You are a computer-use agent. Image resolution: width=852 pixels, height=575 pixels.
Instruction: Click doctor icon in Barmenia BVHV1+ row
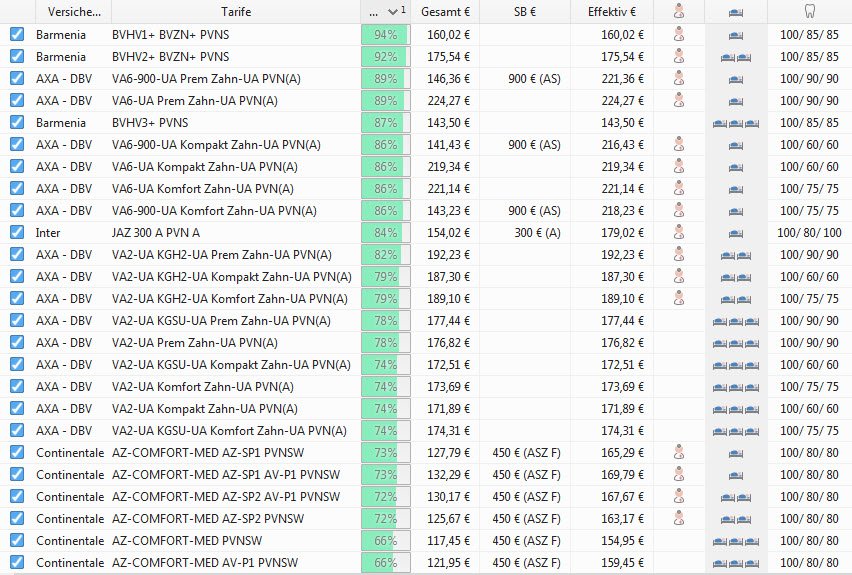coord(679,34)
